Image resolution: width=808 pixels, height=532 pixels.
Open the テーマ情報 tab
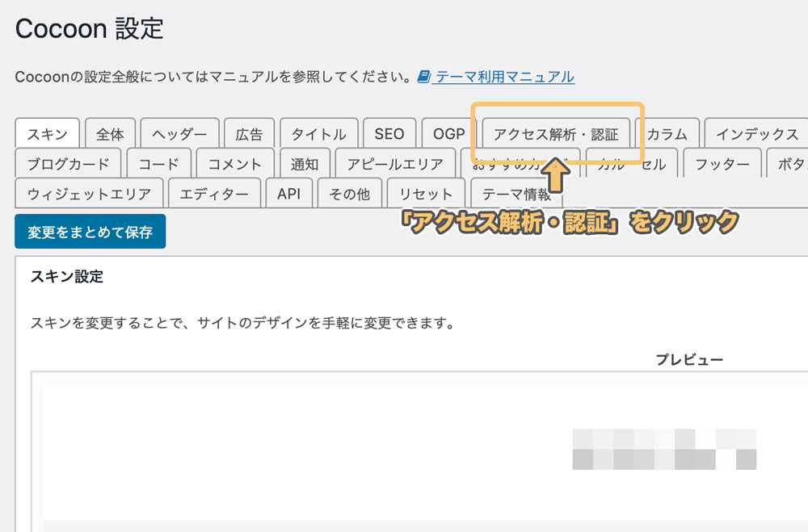516,193
